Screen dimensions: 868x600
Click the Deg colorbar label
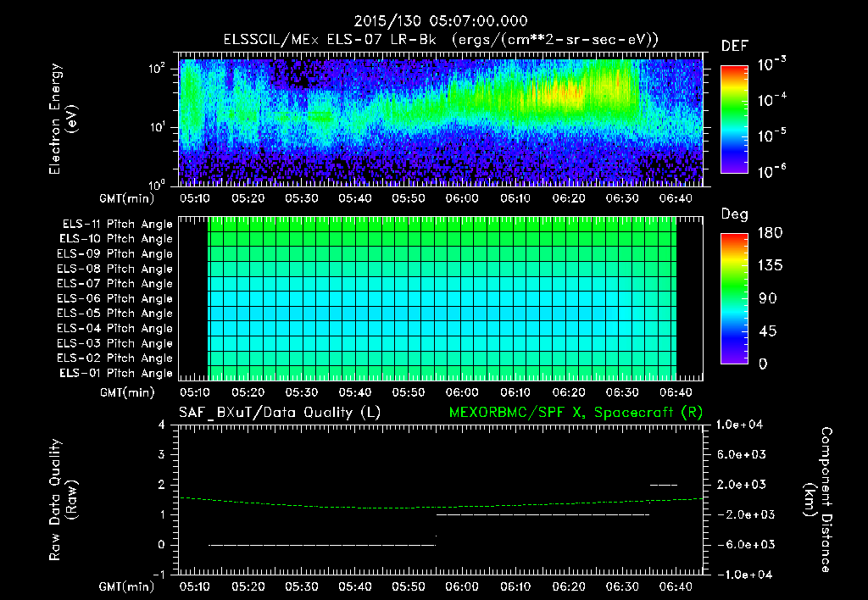tap(735, 214)
